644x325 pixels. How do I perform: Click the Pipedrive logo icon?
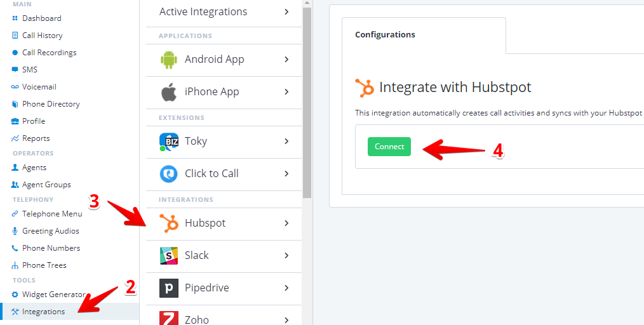pos(168,288)
